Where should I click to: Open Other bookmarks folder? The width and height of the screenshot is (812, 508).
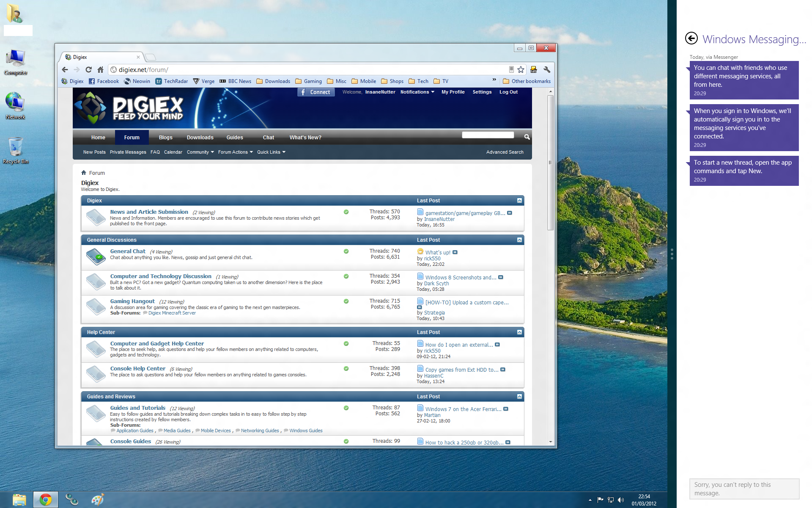tap(527, 81)
